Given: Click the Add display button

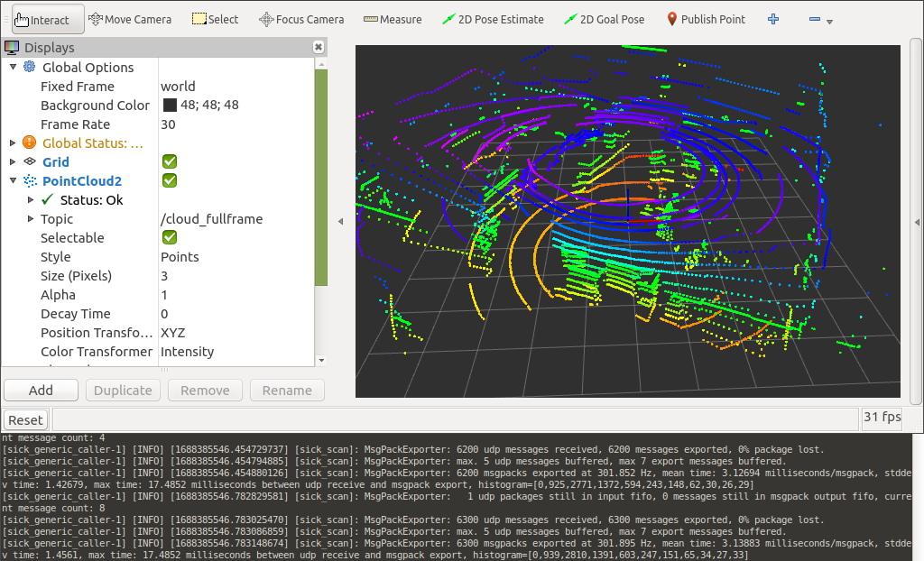Looking at the screenshot, I should (41, 390).
